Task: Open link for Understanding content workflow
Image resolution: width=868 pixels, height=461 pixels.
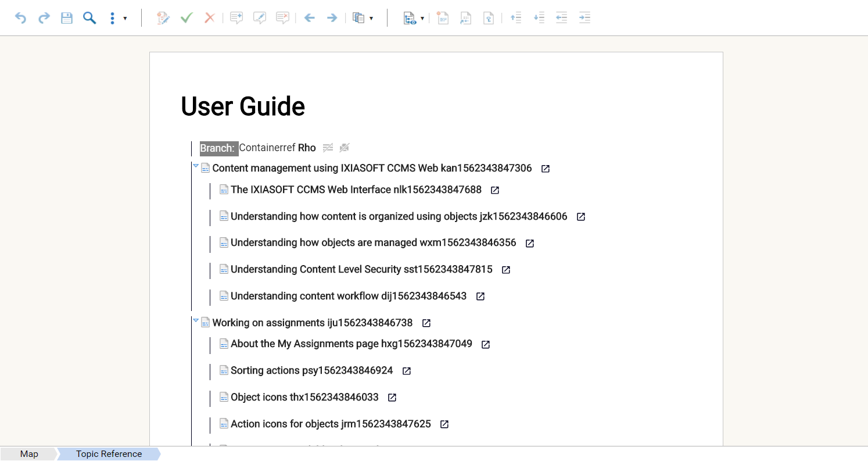Action: click(x=480, y=296)
